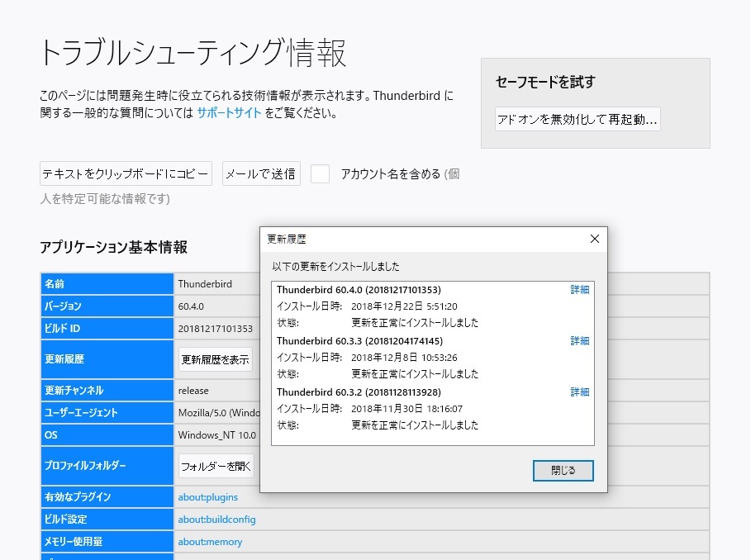The image size is (751, 560).
Task: Click アドオンを無効化して再起動 button
Action: point(578,119)
